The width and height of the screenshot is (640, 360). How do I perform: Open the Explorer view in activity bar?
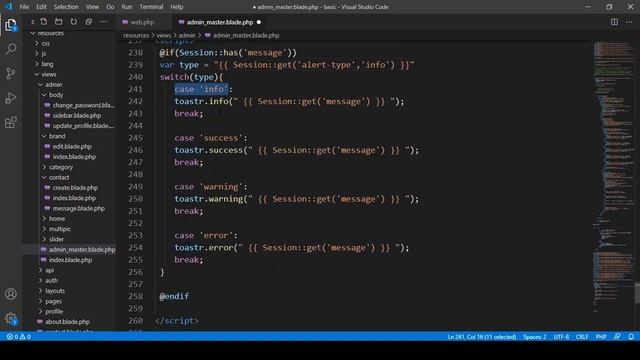click(x=11, y=25)
